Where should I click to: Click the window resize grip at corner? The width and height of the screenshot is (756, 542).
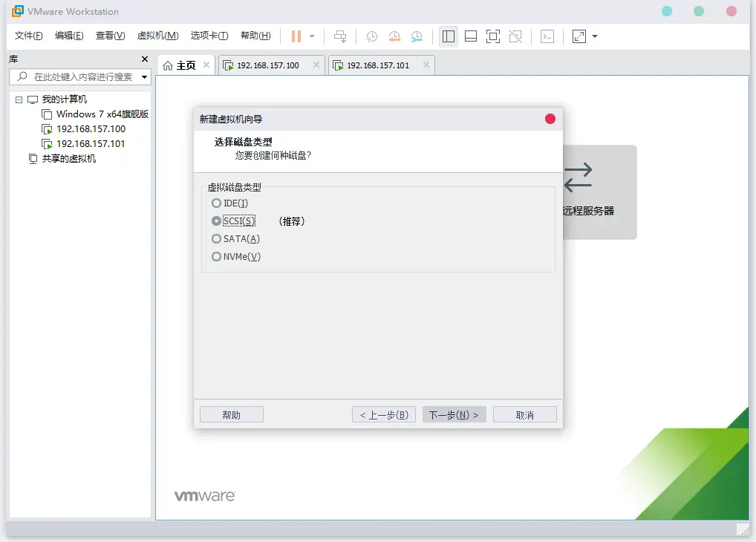pos(743,529)
